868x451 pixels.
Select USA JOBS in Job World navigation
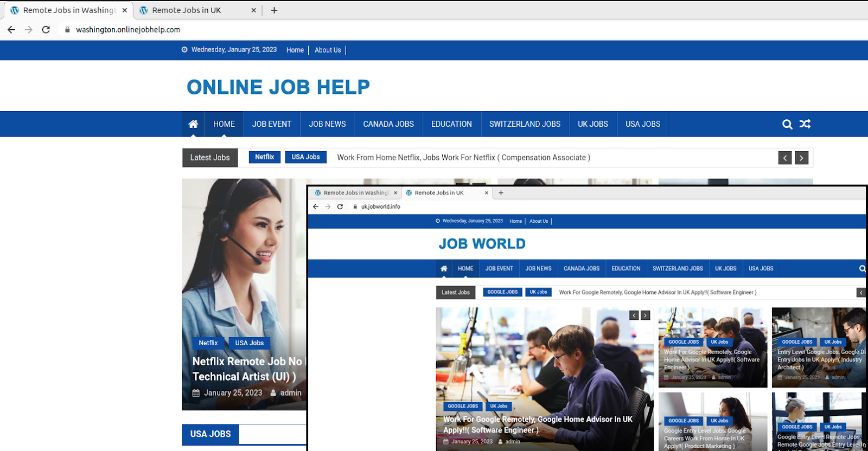tap(761, 269)
